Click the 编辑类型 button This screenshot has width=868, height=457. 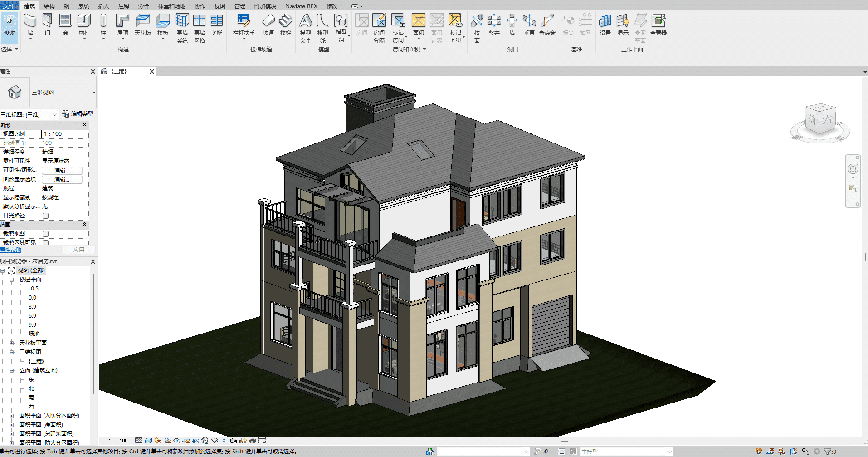click(78, 114)
